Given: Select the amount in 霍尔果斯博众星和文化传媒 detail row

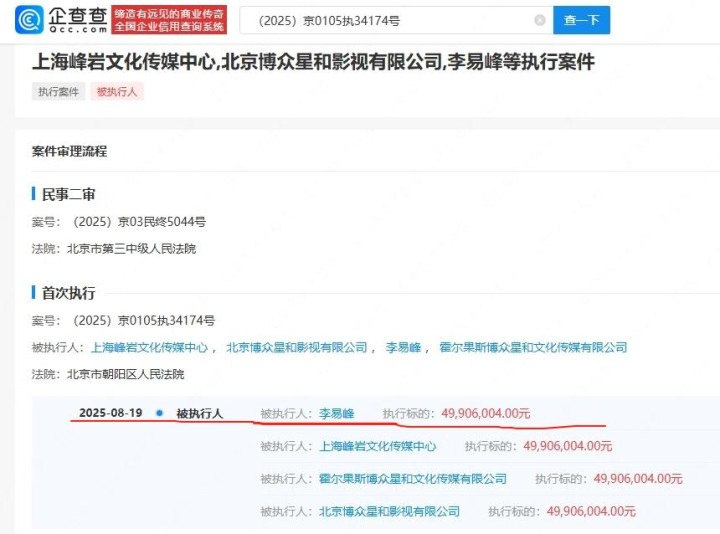Looking at the screenshot, I should pyautogui.click(x=638, y=479).
